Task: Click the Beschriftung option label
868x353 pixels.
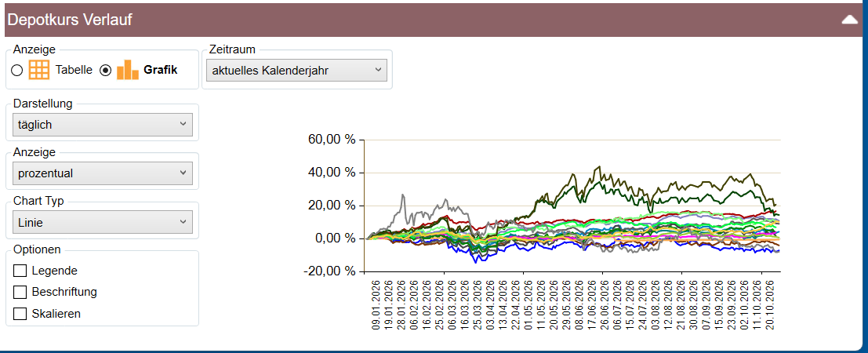Action: pyautogui.click(x=64, y=292)
